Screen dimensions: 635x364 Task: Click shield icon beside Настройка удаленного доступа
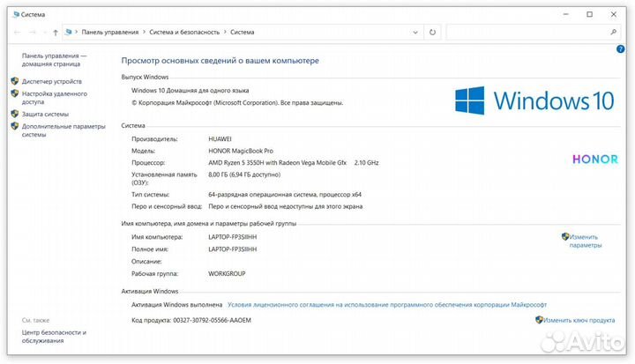click(x=15, y=93)
